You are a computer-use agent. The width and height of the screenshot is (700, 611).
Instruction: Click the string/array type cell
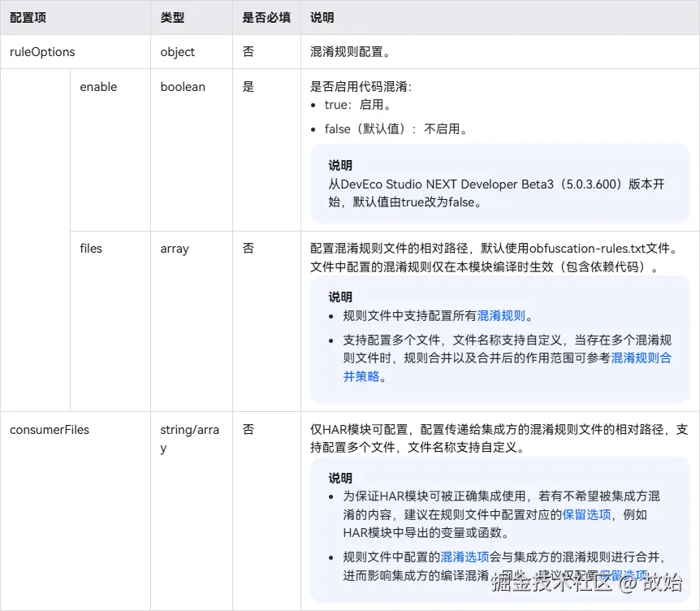189,439
